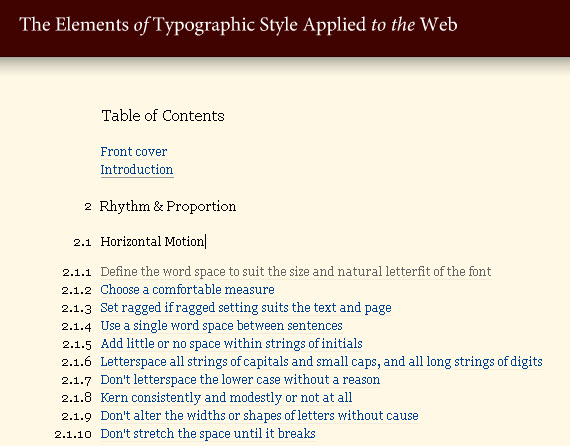The height and width of the screenshot is (446, 570).
Task: Follow Don't stretch the space until it breaks
Action: click(x=208, y=434)
